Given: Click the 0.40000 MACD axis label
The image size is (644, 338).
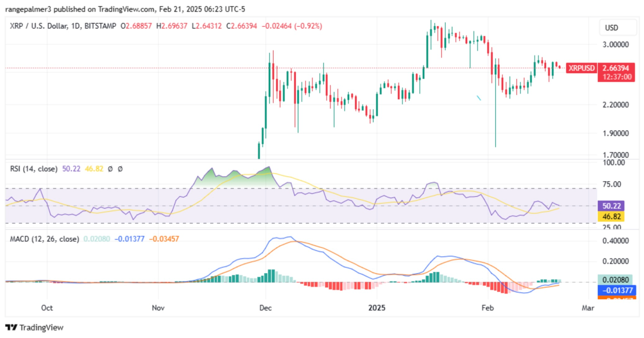Looking at the screenshot, I should 615,241.
